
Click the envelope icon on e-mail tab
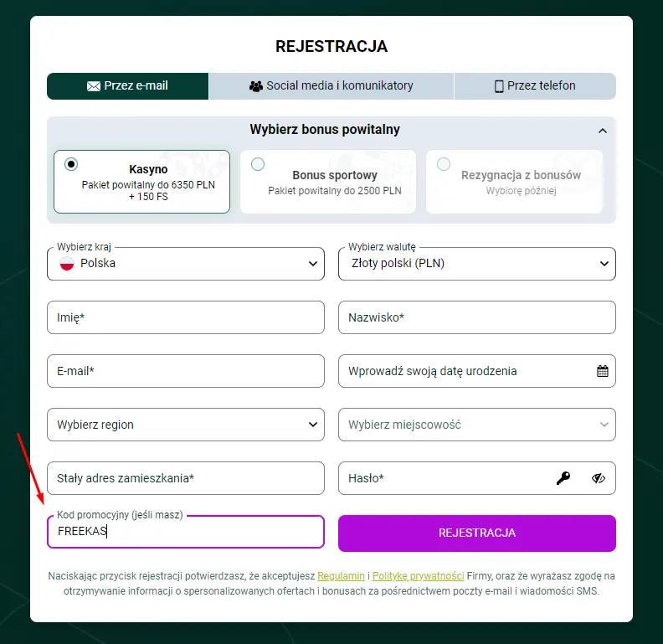[94, 86]
